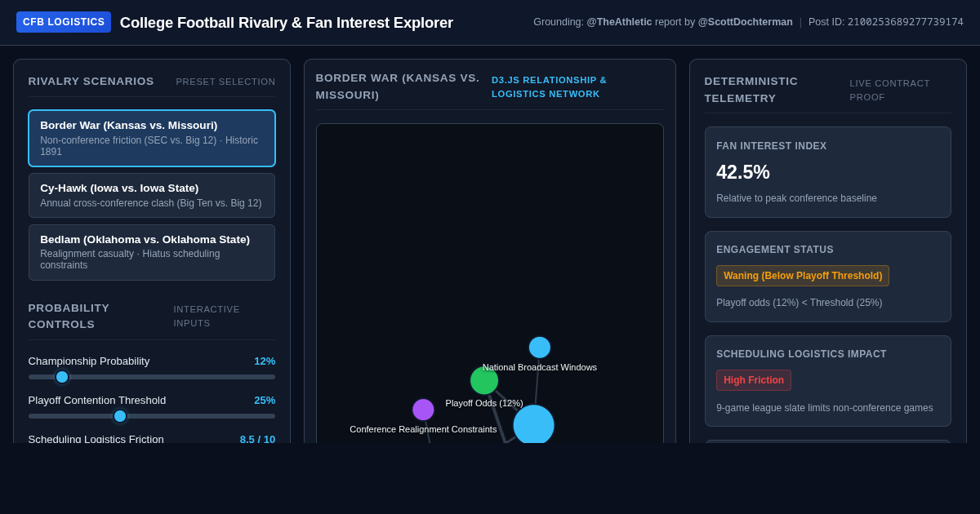Click the Post ID number
Image resolution: width=980 pixels, height=514 pixels.
906,22
